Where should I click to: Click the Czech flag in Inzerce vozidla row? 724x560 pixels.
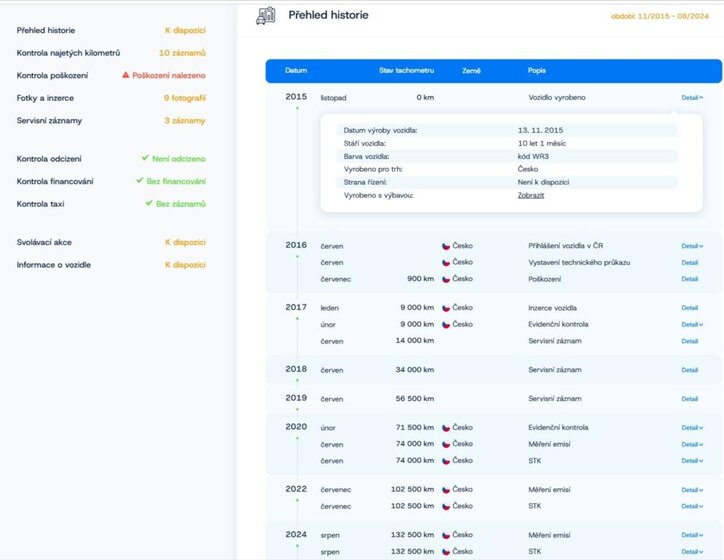pos(446,308)
